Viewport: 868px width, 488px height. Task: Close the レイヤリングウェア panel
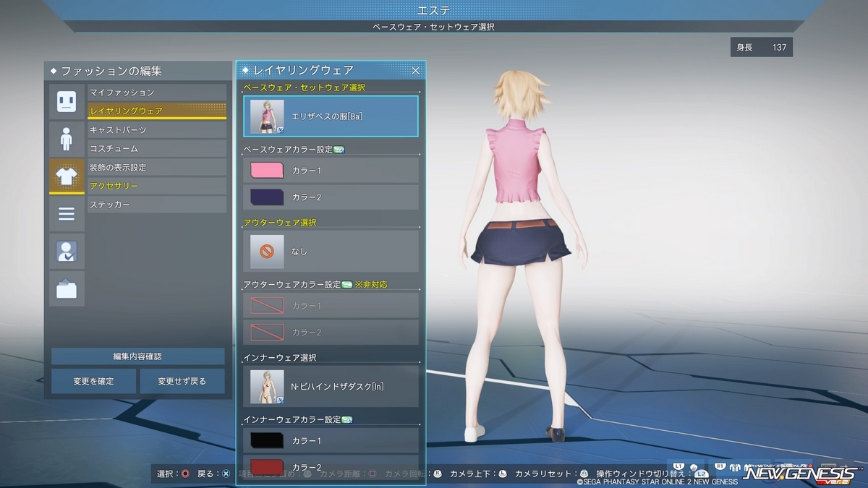(416, 70)
